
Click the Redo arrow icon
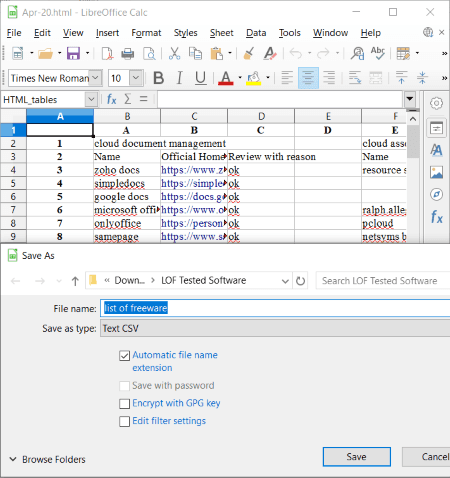(323, 53)
